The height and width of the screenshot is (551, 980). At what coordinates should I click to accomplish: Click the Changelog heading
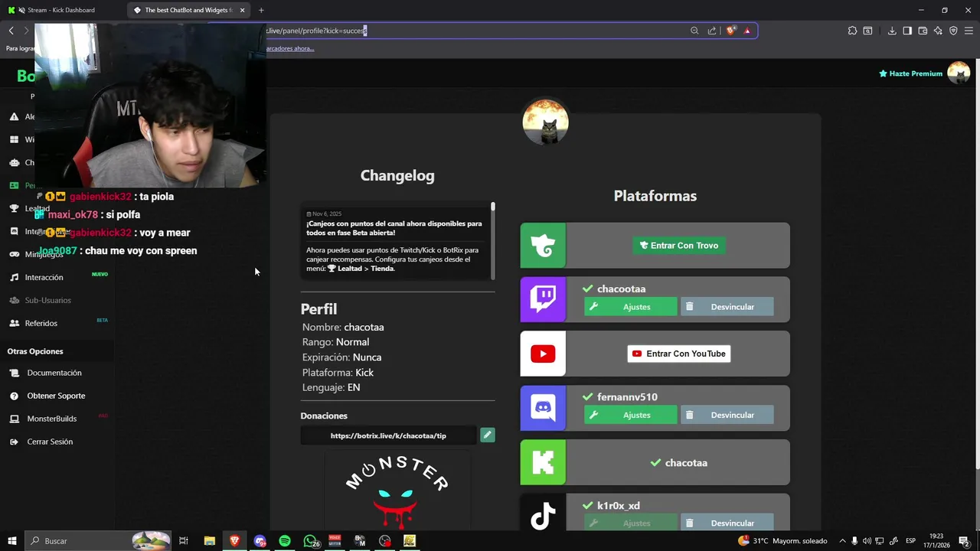tap(397, 175)
